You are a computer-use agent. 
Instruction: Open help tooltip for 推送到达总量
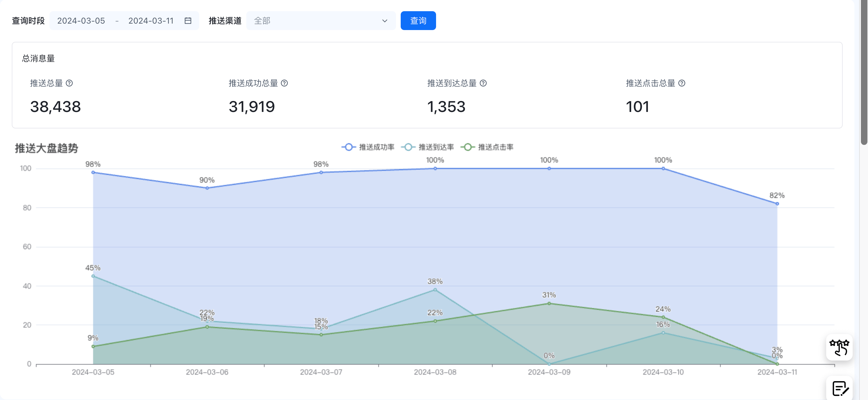(x=483, y=83)
